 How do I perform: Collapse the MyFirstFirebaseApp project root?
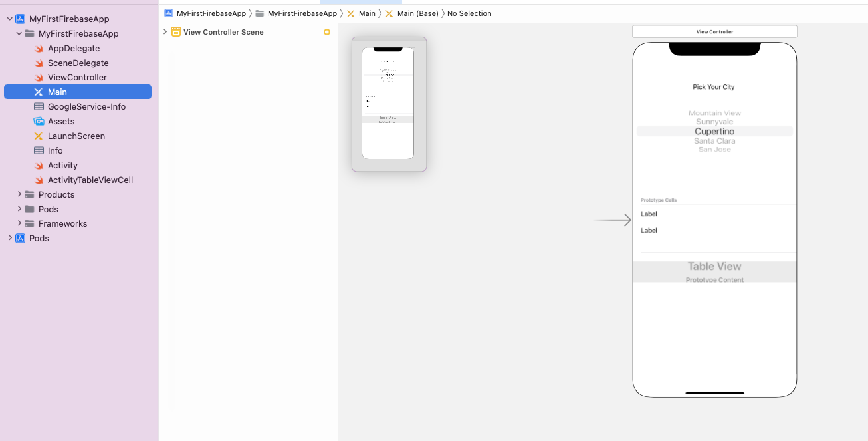pyautogui.click(x=9, y=19)
